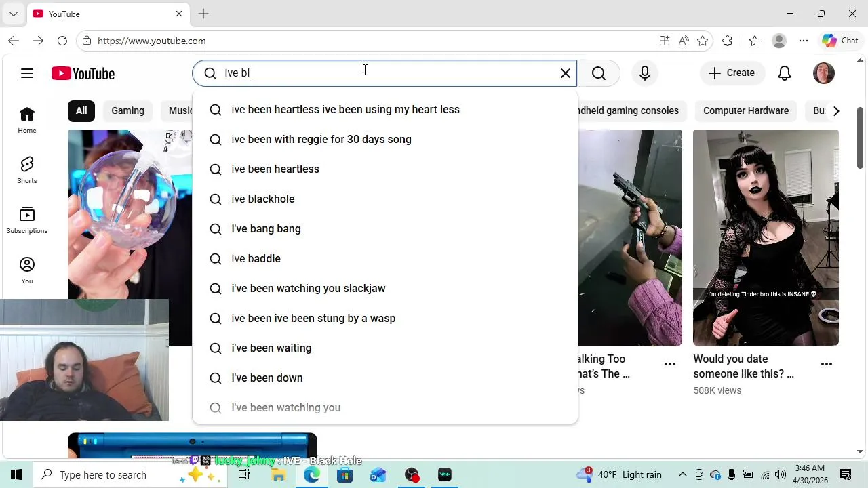Start voice search with the microphone
Screen dimensions: 868x488
645,73
